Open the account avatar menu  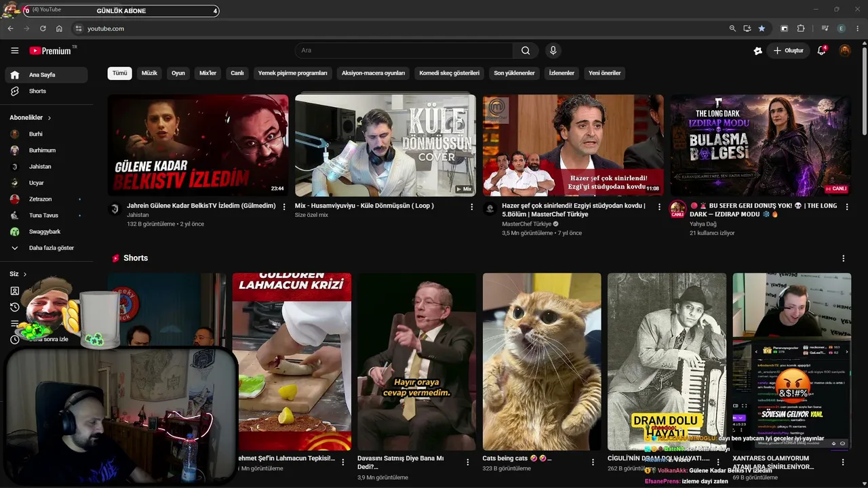coord(845,51)
